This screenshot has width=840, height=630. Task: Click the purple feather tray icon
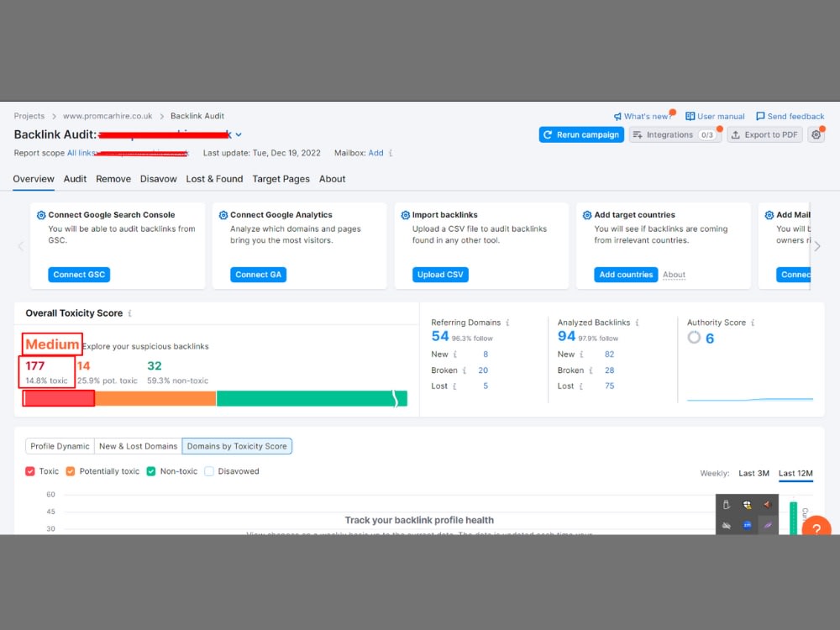pos(767,525)
